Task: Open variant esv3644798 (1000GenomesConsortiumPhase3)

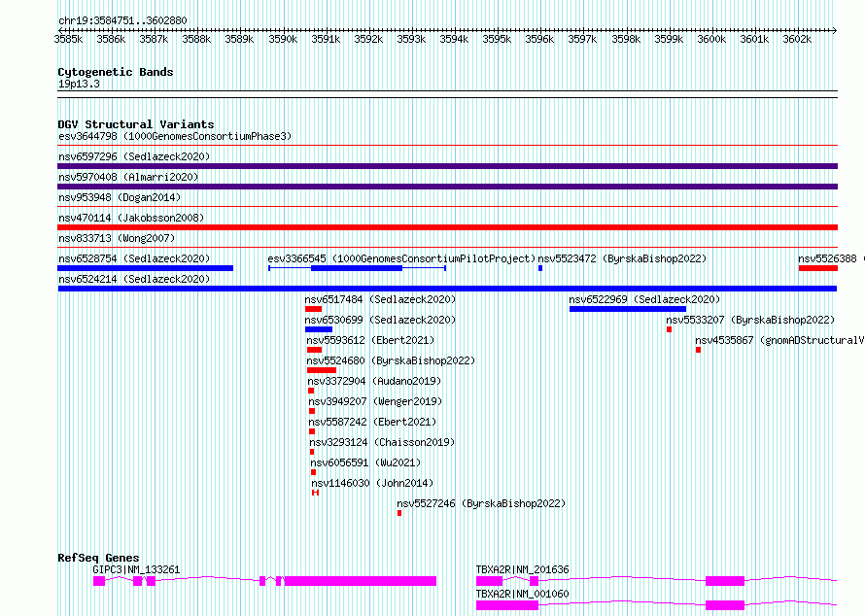Action: coord(175,136)
